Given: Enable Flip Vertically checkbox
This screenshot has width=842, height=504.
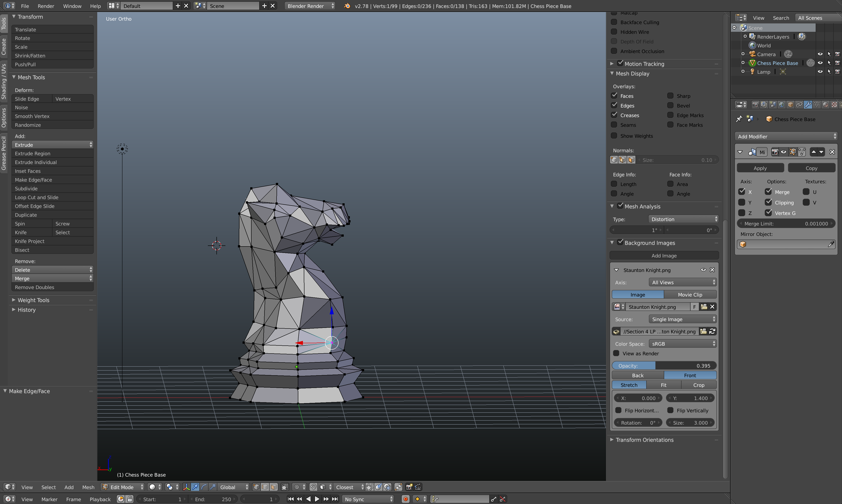Looking at the screenshot, I should 670,410.
